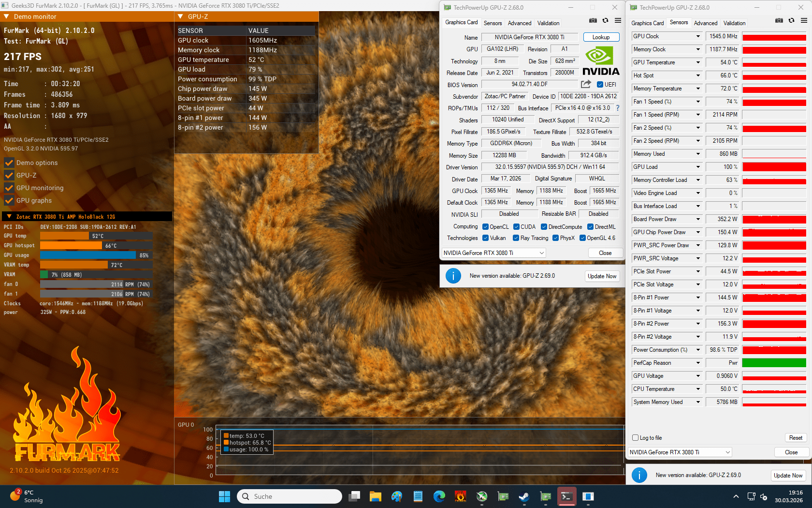The image size is (812, 508).
Task: Click GPU-Z taskbar icon directly left of terminal
Action: [x=546, y=496]
